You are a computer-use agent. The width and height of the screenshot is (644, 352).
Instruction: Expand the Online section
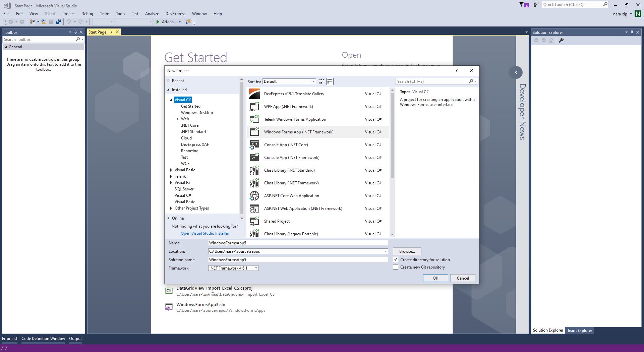coord(168,218)
